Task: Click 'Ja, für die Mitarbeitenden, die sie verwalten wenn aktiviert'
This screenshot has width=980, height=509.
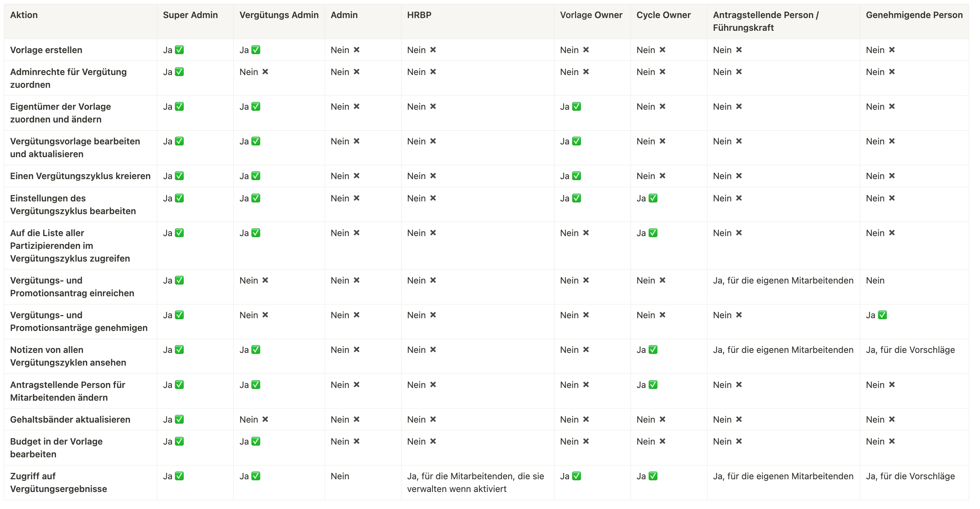Action: pos(475,482)
